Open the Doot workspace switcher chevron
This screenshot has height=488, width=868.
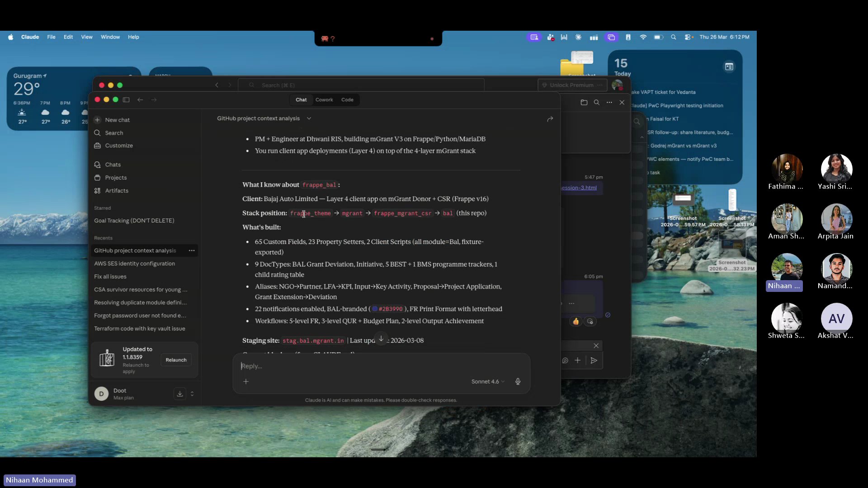tap(192, 394)
